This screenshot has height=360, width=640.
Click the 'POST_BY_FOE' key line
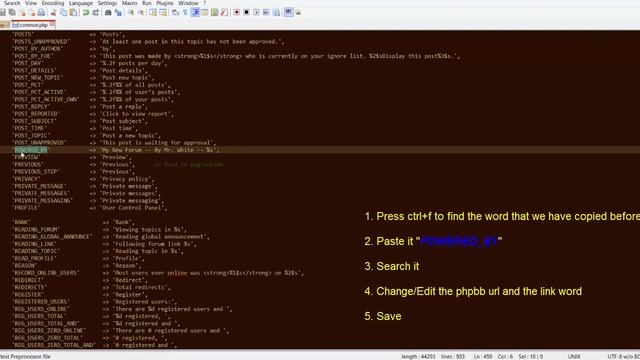click(33, 56)
